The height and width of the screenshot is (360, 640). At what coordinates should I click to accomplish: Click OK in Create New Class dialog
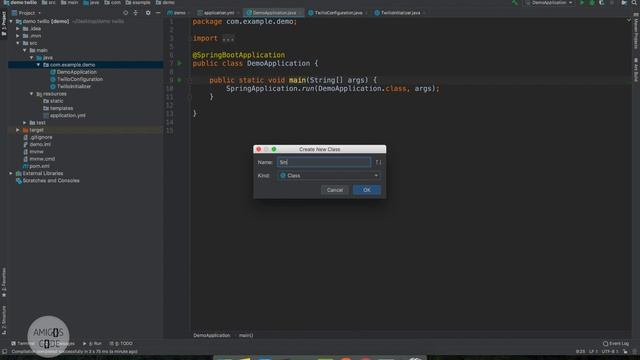367,190
